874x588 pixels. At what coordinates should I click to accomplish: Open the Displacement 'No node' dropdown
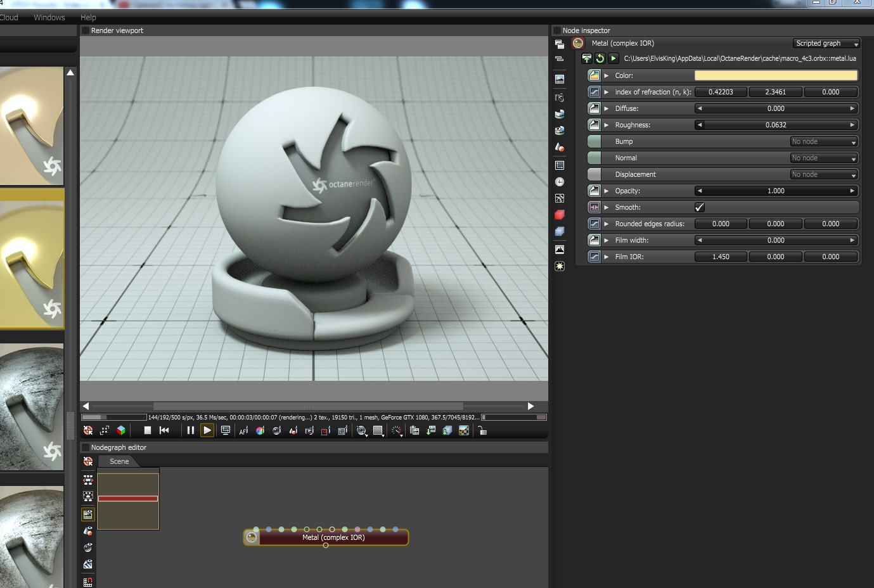(824, 174)
